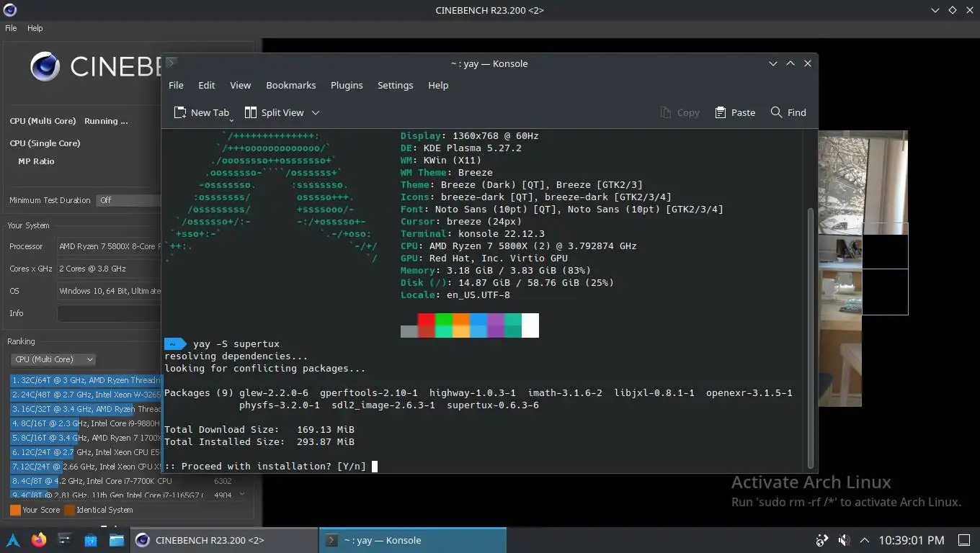Screen dimensions: 980x553
Task: Switch to CINEBENCH R23.200 taskbar entry
Action: pos(224,540)
